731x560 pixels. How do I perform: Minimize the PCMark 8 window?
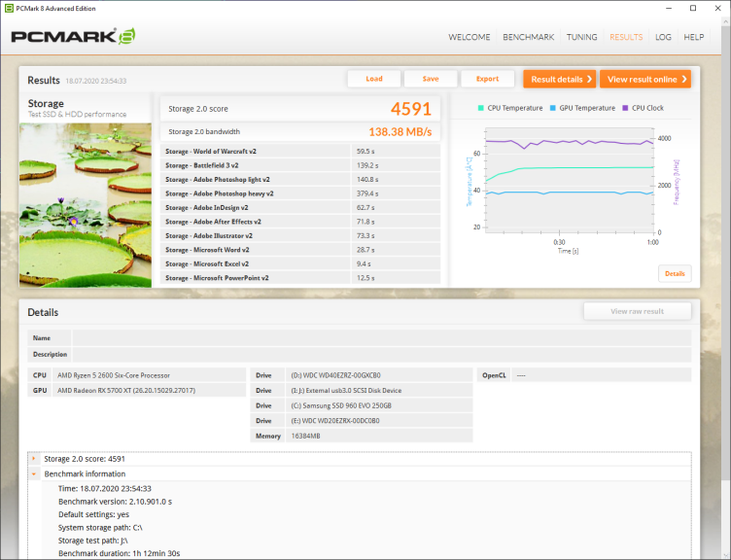(x=669, y=8)
